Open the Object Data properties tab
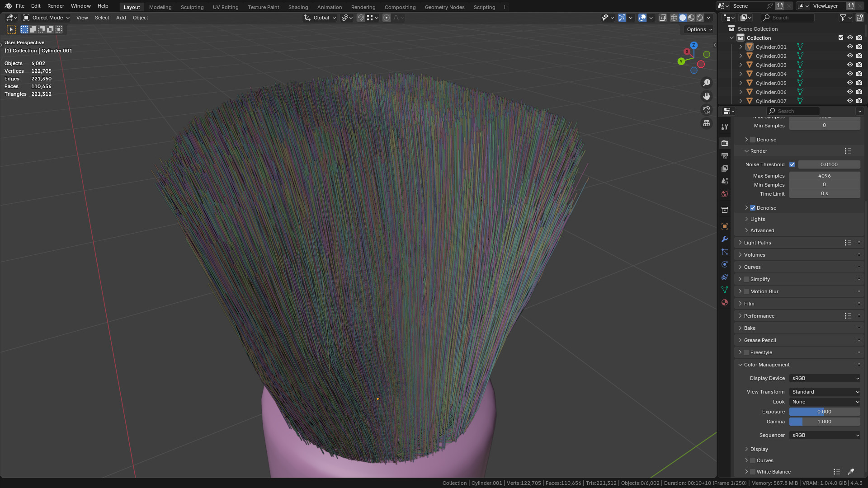 [725, 290]
